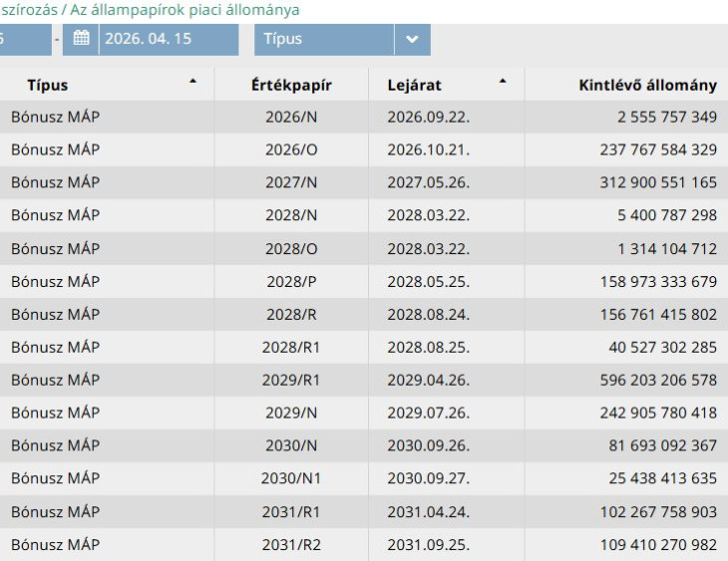
Task: Select the 2026/N security cell
Action: click(x=291, y=117)
